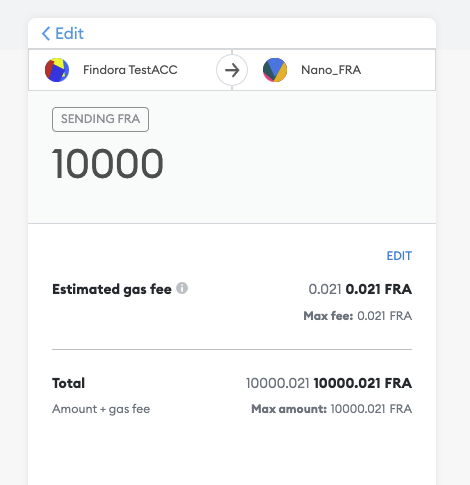Open gas fee EDIT link
This screenshot has width=470, height=485.
click(x=399, y=256)
